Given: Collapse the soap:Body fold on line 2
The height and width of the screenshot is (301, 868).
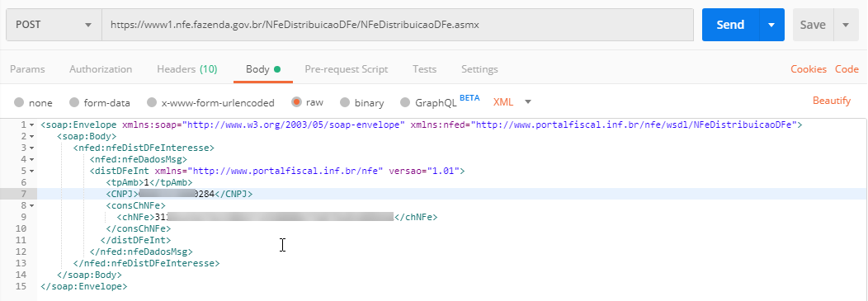Looking at the screenshot, I should click(x=31, y=136).
